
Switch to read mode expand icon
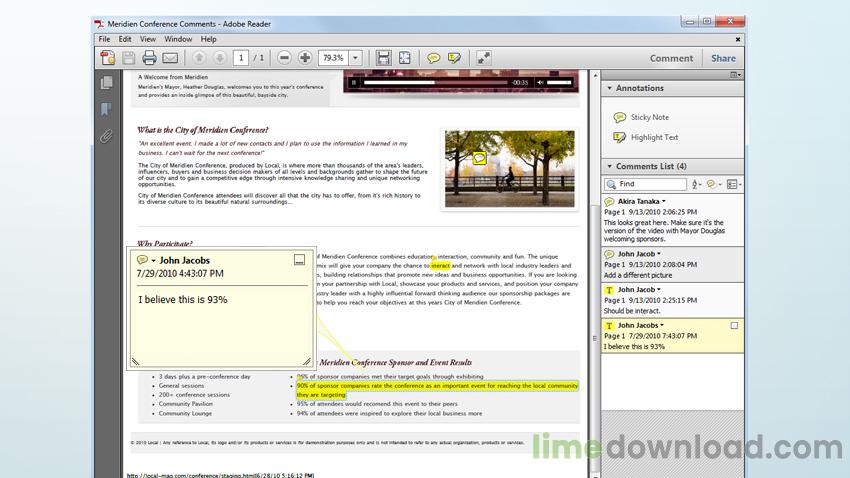pos(484,58)
